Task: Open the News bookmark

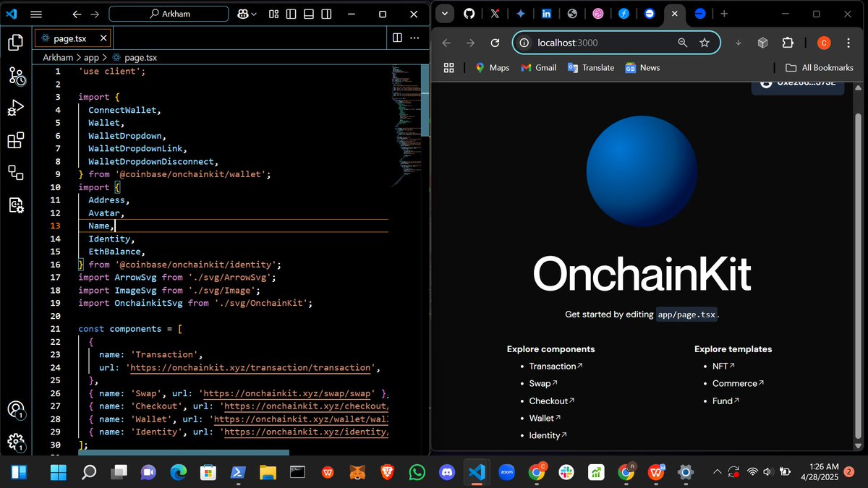Action: tap(642, 67)
